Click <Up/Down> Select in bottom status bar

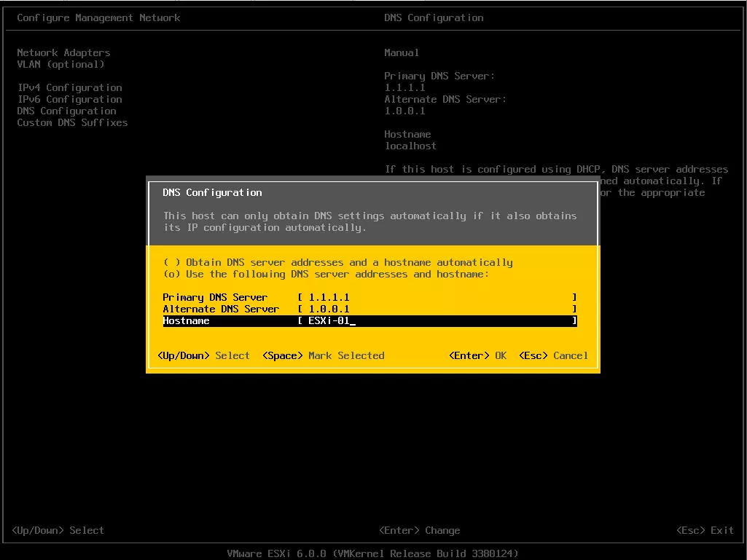point(58,530)
